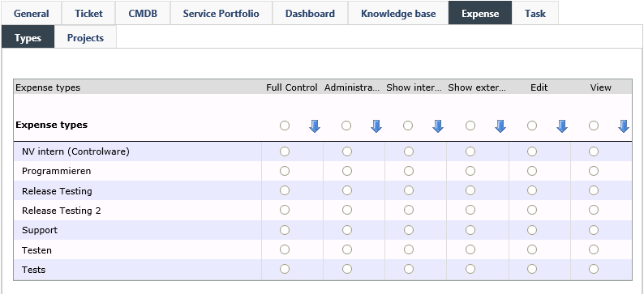Click the blue down arrow under Show external

(x=500, y=126)
